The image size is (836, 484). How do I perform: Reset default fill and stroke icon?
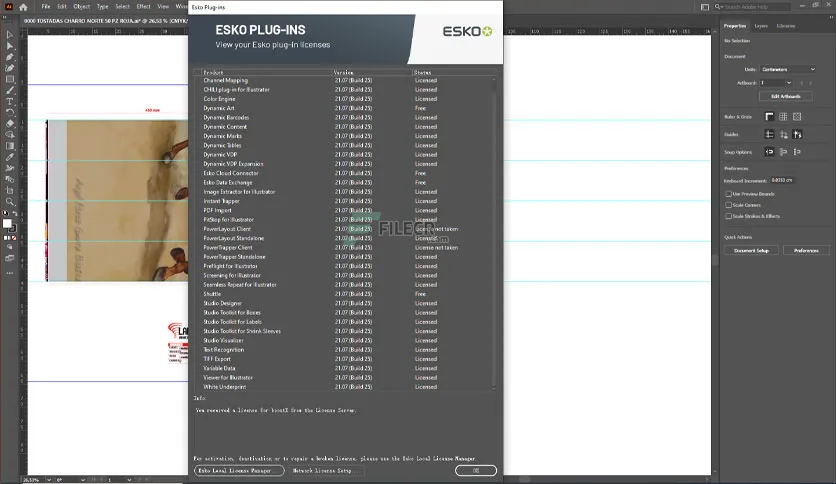[x=5, y=213]
